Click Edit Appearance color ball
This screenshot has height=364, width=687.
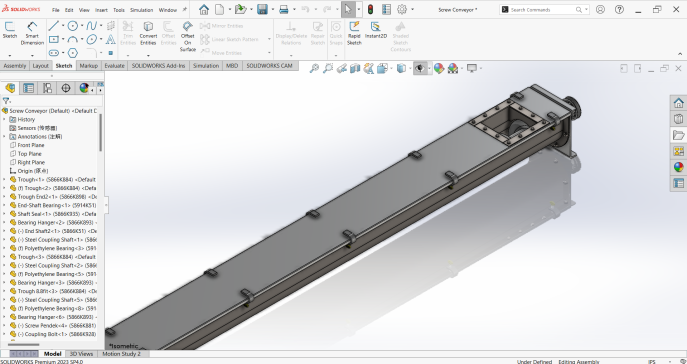point(439,68)
